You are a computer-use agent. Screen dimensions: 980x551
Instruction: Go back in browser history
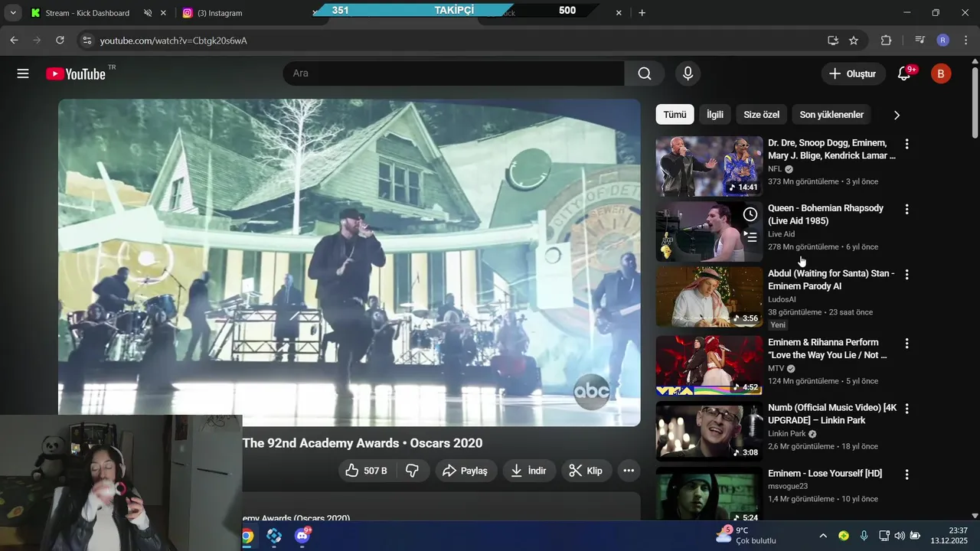(14, 41)
